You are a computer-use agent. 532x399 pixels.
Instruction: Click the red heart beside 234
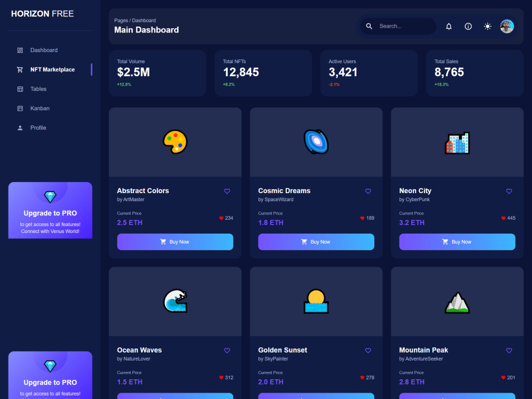tap(221, 218)
